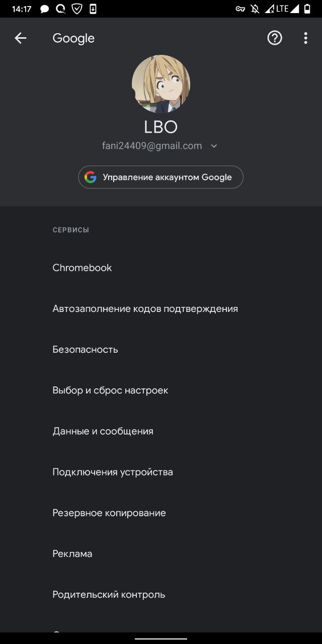The height and width of the screenshot is (644, 322).
Task: Tap the muted notifications bell icon
Action: point(255,9)
